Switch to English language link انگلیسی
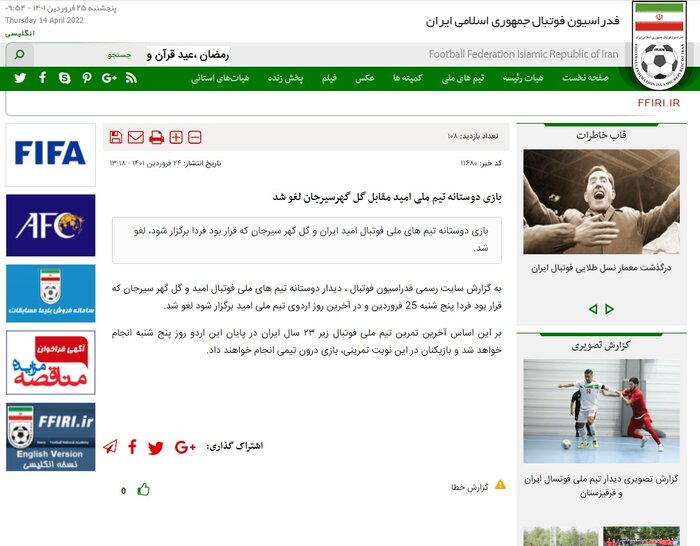 pos(20,33)
